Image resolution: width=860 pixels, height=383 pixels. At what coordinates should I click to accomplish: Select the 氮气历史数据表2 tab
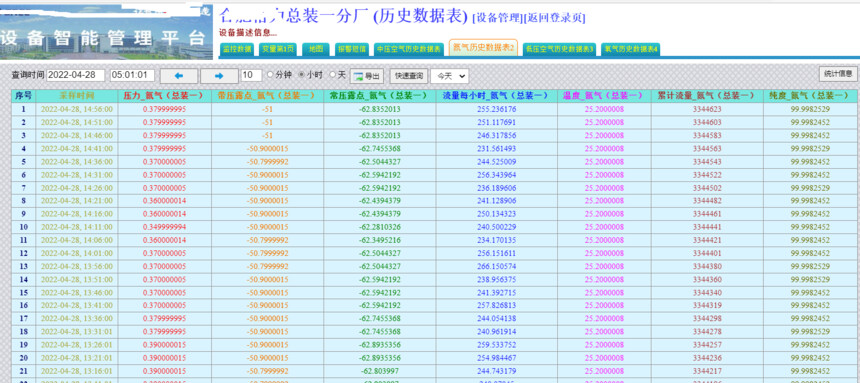[x=483, y=48]
